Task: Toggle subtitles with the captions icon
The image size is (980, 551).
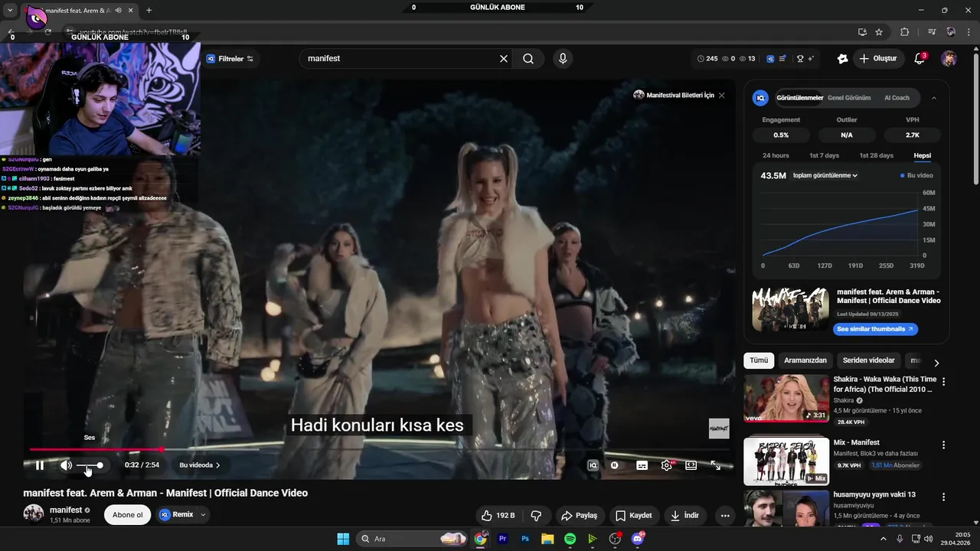Action: 642,465
